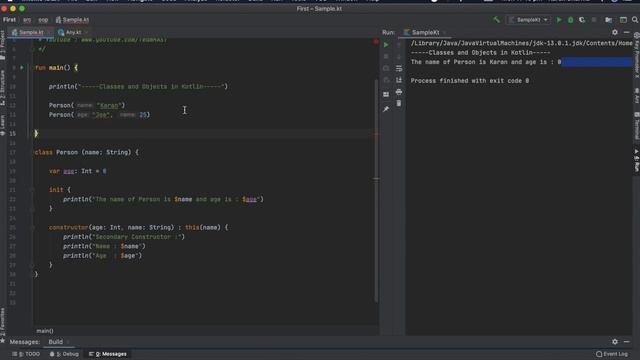Open Search Everywhere magnifier icon

point(635,20)
